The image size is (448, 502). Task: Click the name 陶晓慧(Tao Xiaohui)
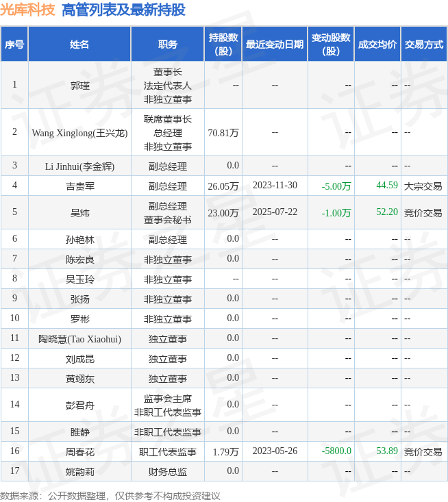79,339
